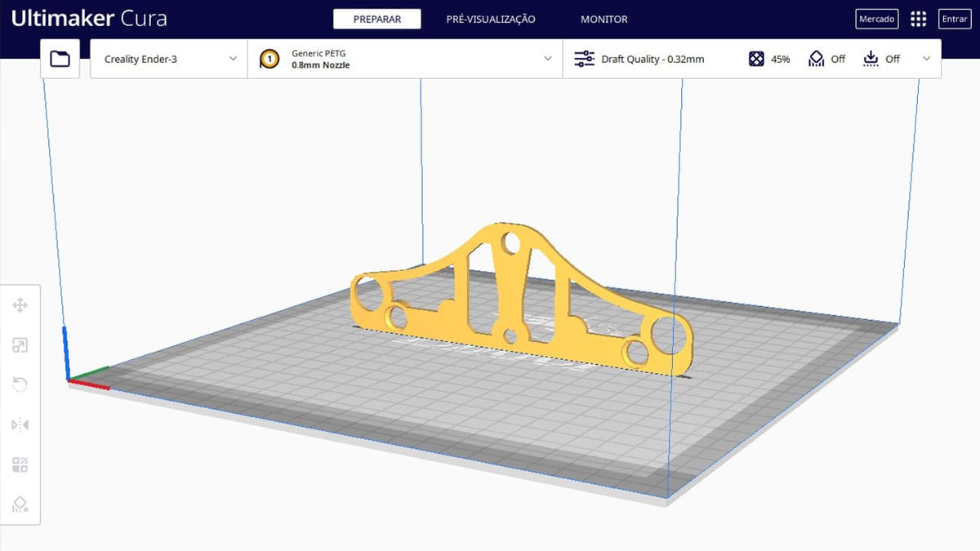Select the Move tool in left toolbar
The image size is (980, 551).
(20, 305)
